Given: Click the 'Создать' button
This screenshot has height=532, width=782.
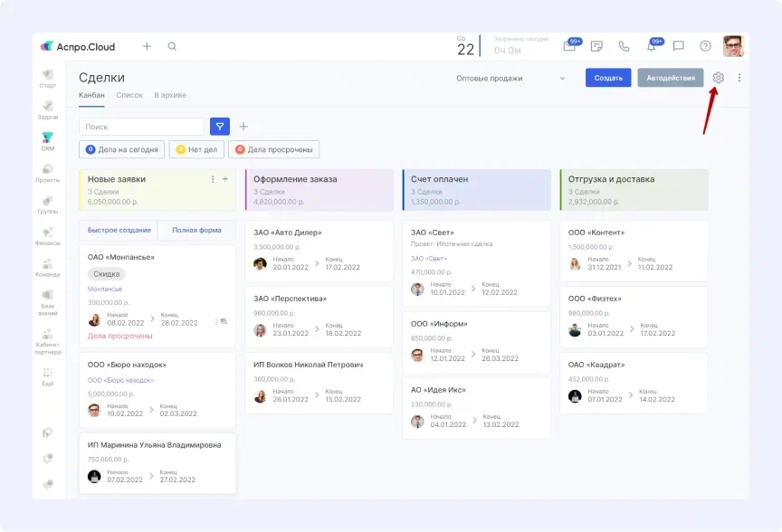Looking at the screenshot, I should pos(608,78).
